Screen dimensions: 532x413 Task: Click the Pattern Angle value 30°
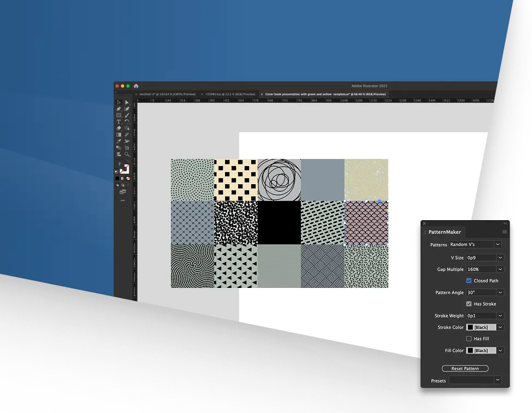coord(481,292)
